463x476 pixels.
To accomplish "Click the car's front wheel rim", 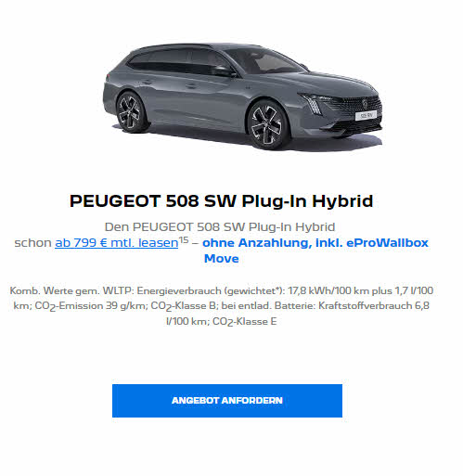I will pyautogui.click(x=266, y=125).
